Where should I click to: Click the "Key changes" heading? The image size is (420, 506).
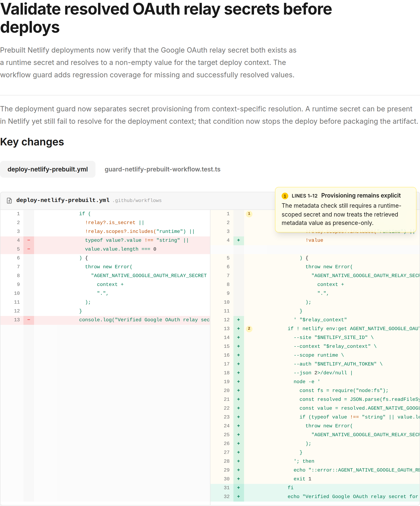click(x=32, y=142)
